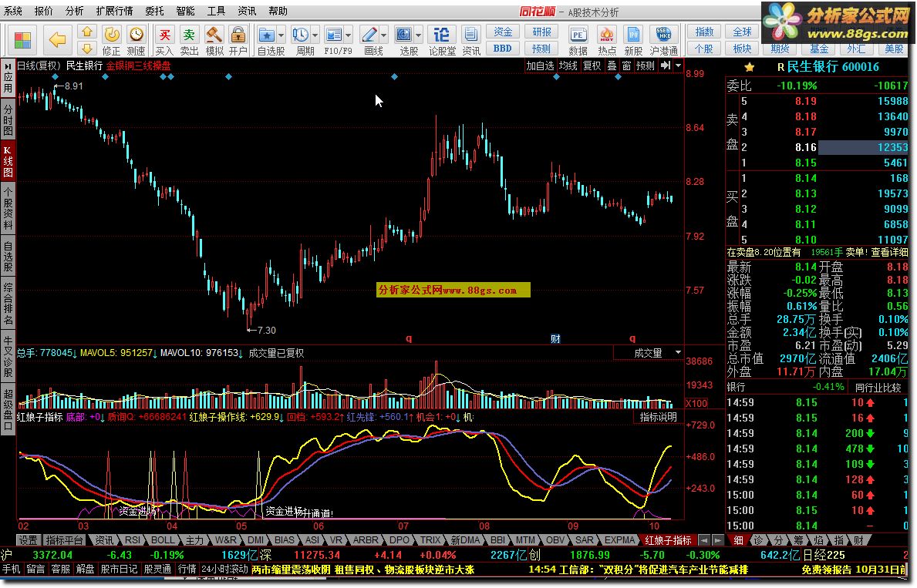Toggle the 窗 window option

pyautogui.click(x=626, y=66)
